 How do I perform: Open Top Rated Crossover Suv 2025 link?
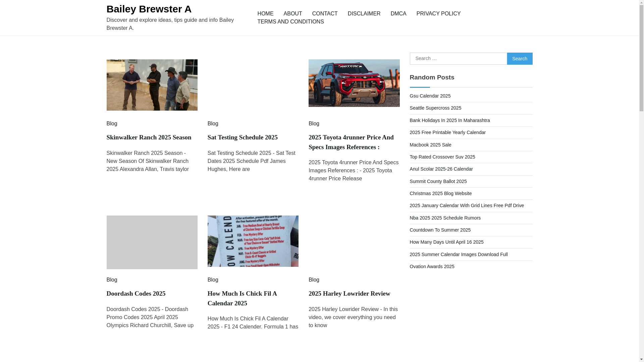click(x=442, y=157)
